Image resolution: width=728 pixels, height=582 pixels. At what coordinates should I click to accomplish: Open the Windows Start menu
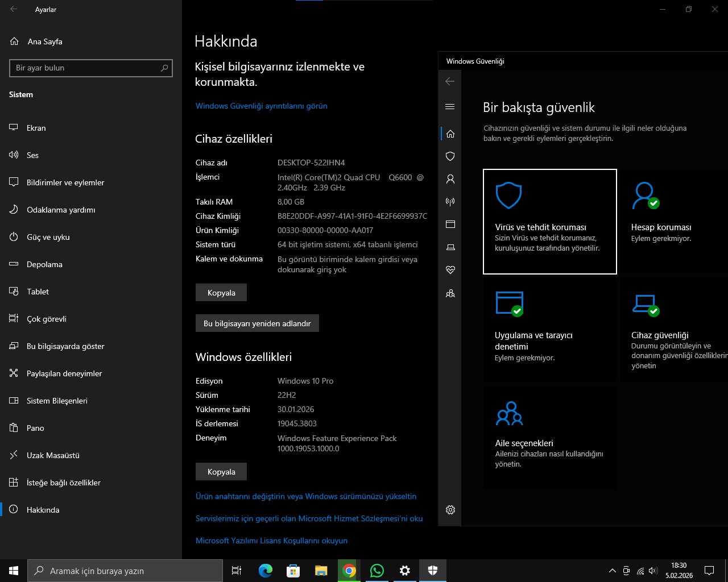click(x=14, y=571)
